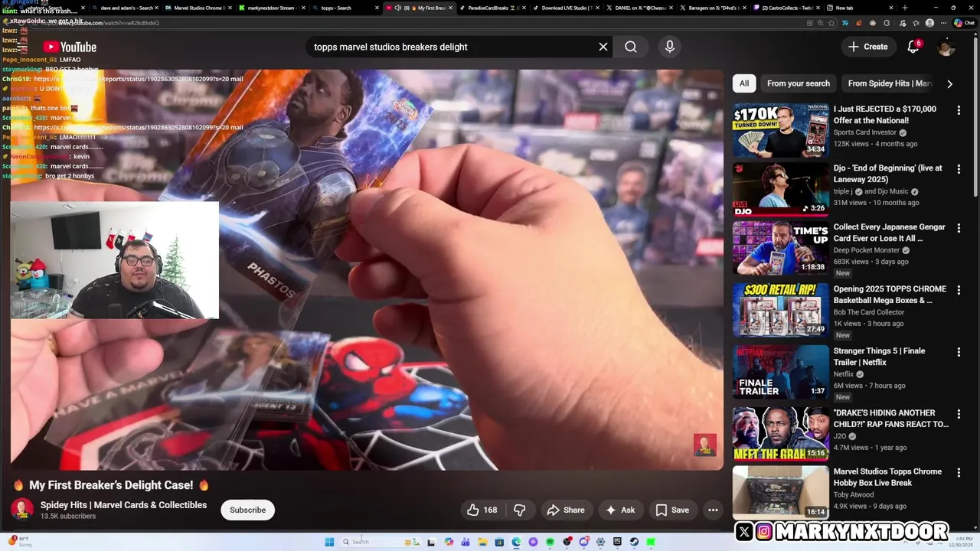This screenshot has height=551, width=980.
Task: Open Stranger Things 5 Finale Trailer title
Action: click(879, 357)
